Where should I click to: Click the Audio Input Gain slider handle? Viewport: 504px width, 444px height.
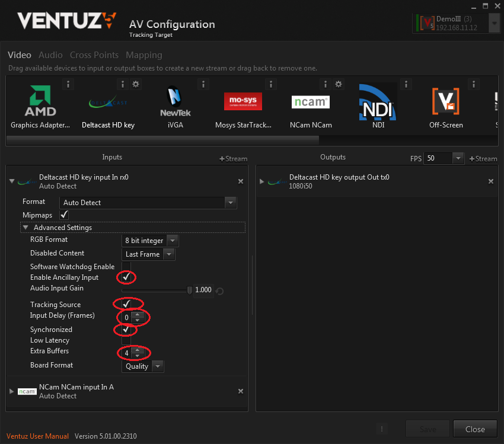[190, 290]
